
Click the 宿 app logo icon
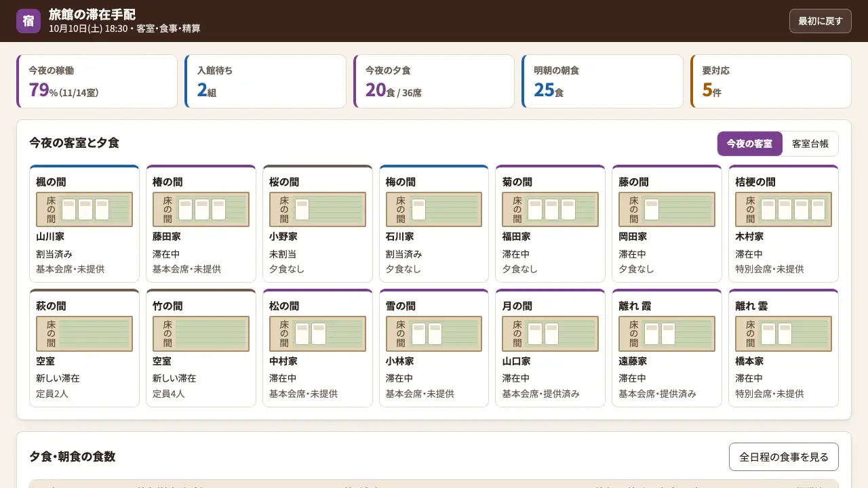pyautogui.click(x=28, y=21)
